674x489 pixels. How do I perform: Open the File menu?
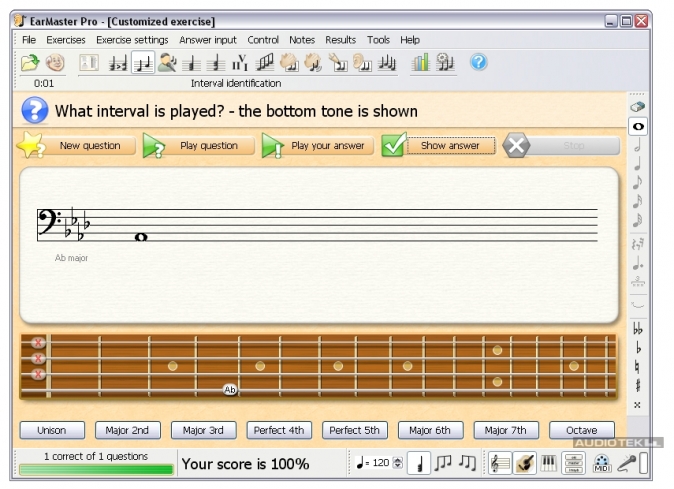pos(29,40)
